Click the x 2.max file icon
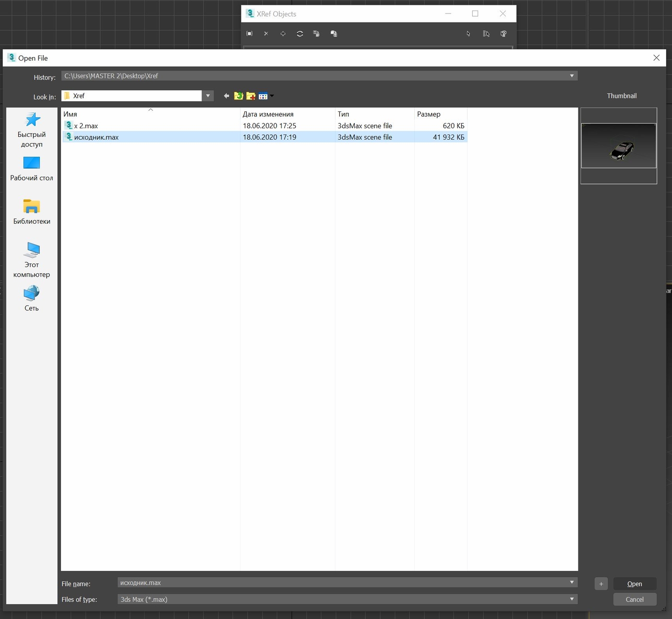 pos(69,125)
